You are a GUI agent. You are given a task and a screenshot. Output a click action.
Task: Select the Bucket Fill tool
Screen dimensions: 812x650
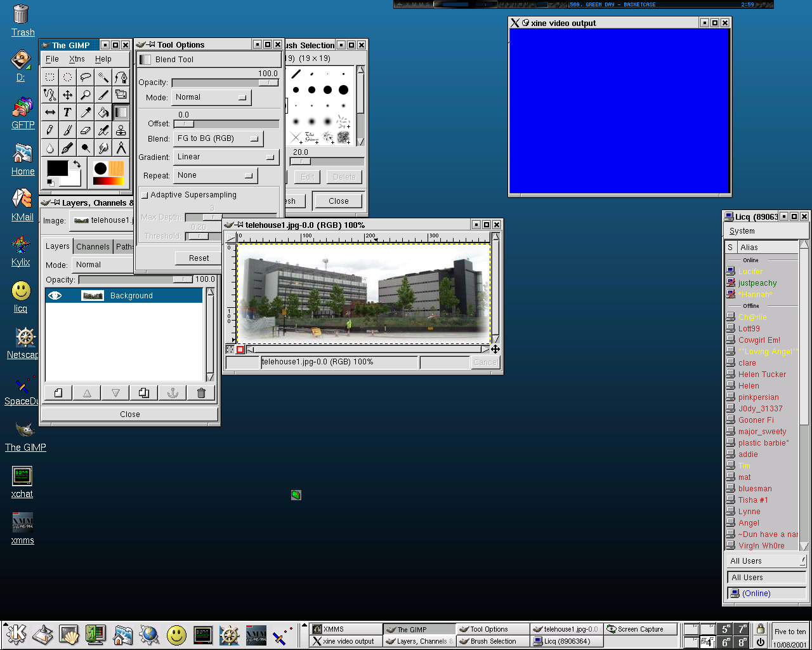[x=103, y=112]
